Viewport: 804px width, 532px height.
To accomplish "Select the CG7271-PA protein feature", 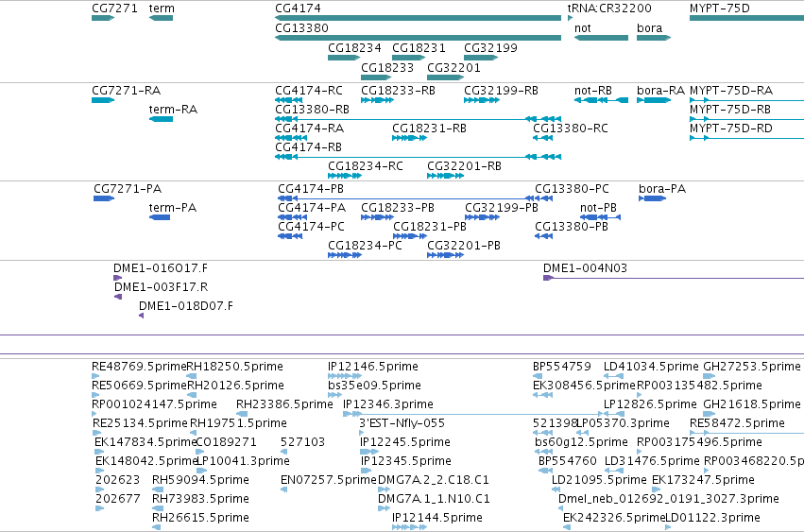I will (x=104, y=198).
